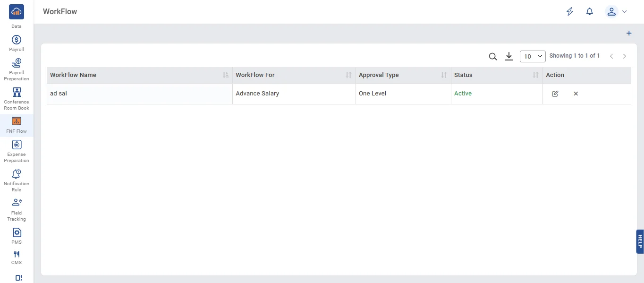Open Expense Preparation in sidebar

(x=17, y=151)
